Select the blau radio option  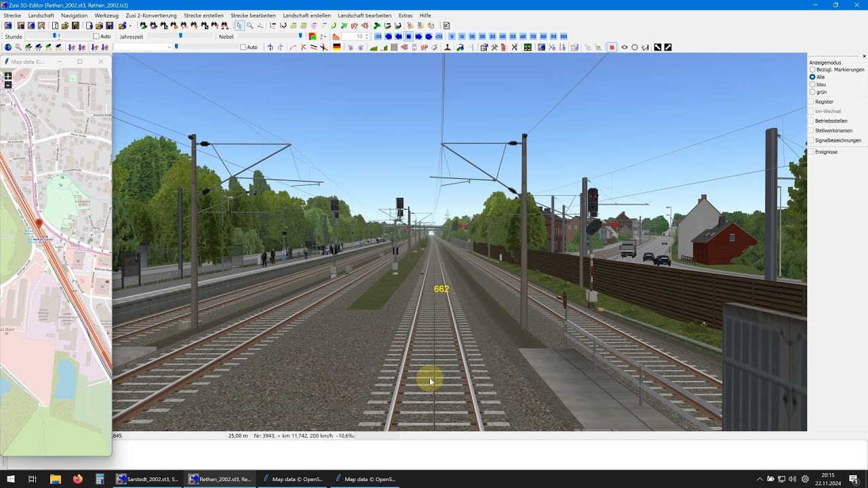coord(813,84)
